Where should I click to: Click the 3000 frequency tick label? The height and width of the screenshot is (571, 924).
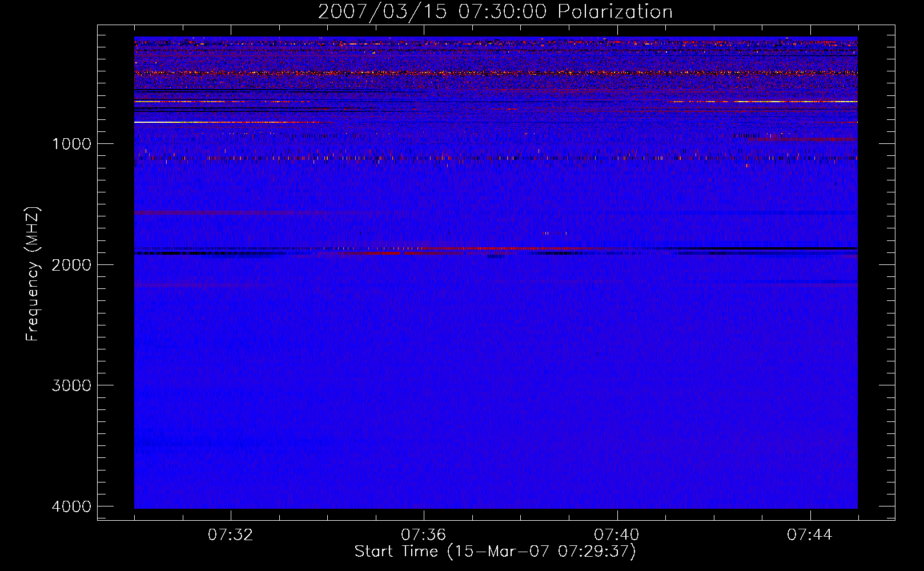point(71,385)
